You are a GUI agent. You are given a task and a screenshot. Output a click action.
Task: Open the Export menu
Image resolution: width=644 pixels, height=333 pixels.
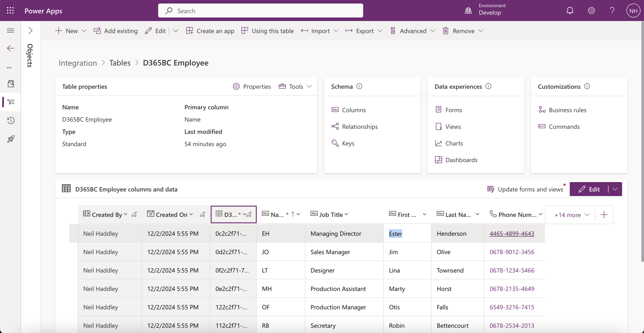(x=364, y=31)
